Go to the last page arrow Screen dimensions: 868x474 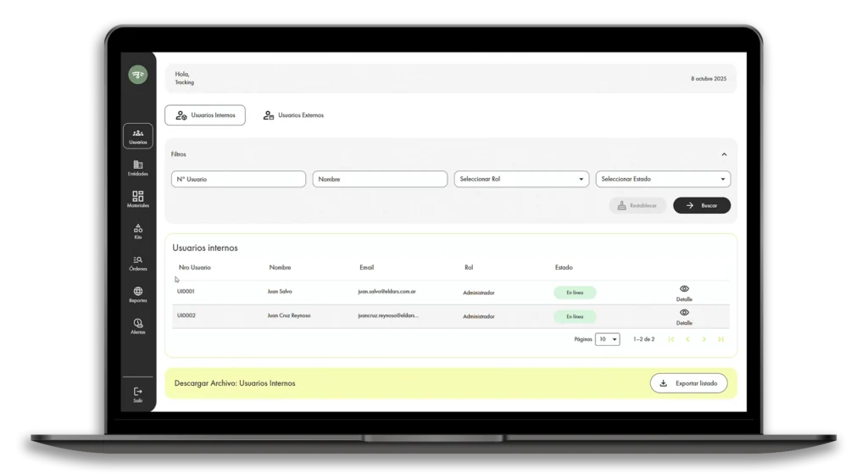tap(721, 339)
